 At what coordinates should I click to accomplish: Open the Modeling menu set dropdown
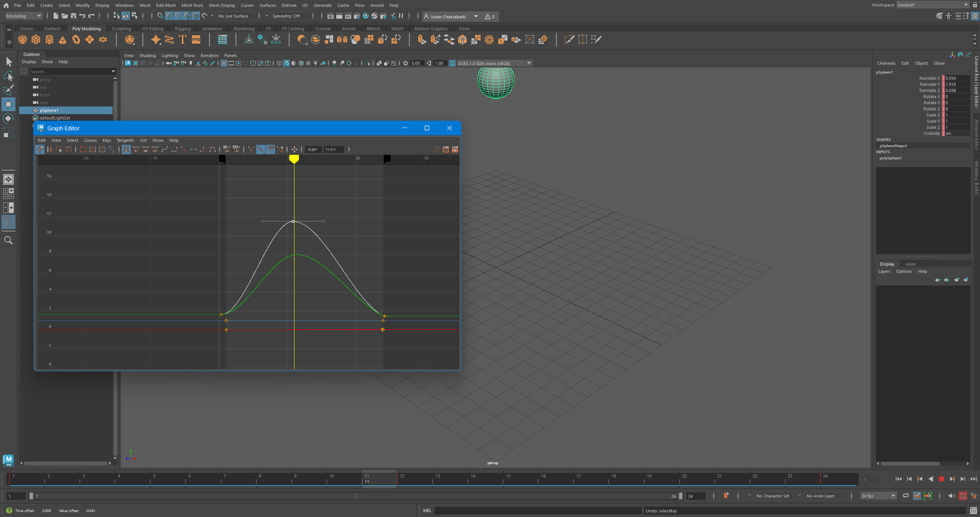pyautogui.click(x=24, y=16)
